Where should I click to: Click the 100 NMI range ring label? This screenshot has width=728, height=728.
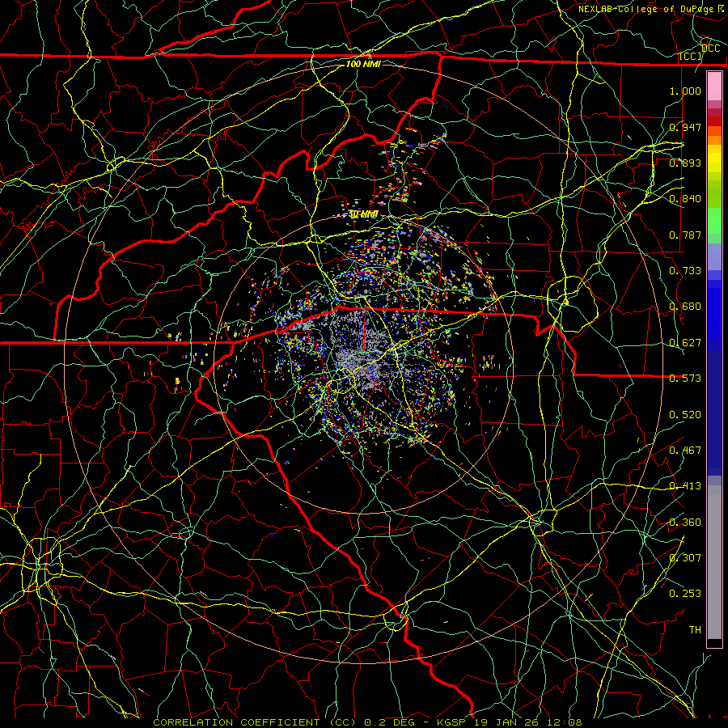[363, 64]
